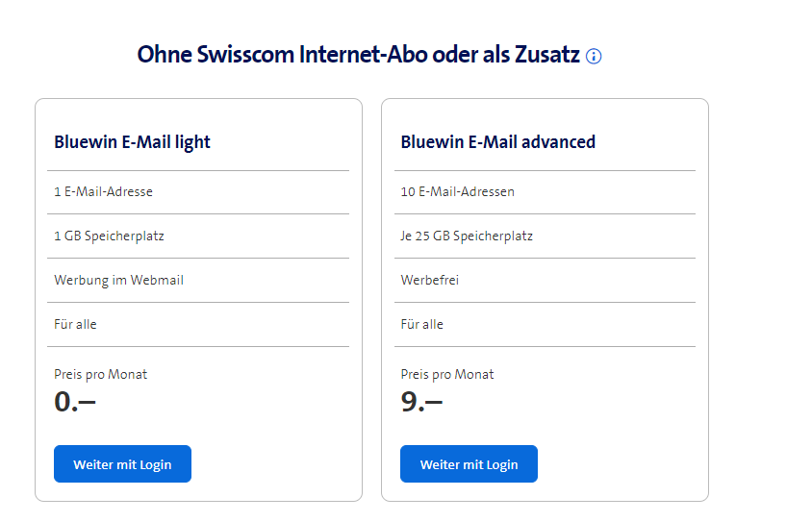Click the 10 E-Mail-Adressen feature row

click(457, 191)
